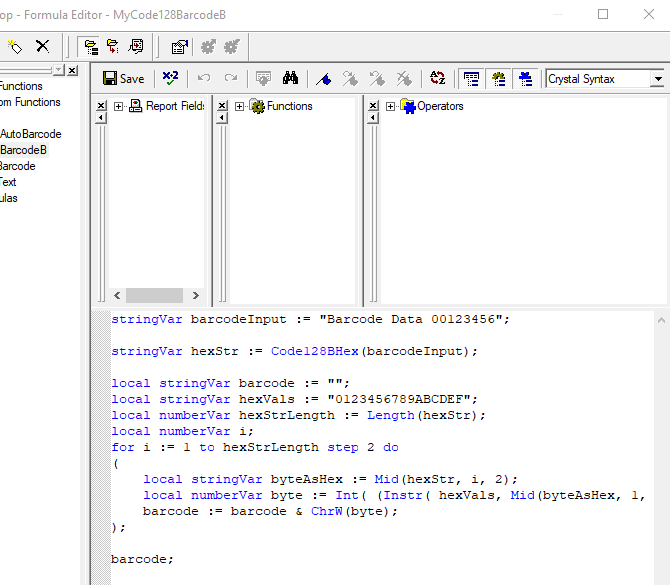Click the Code128BHex function in code
This screenshot has height=585, width=670.
[314, 351]
